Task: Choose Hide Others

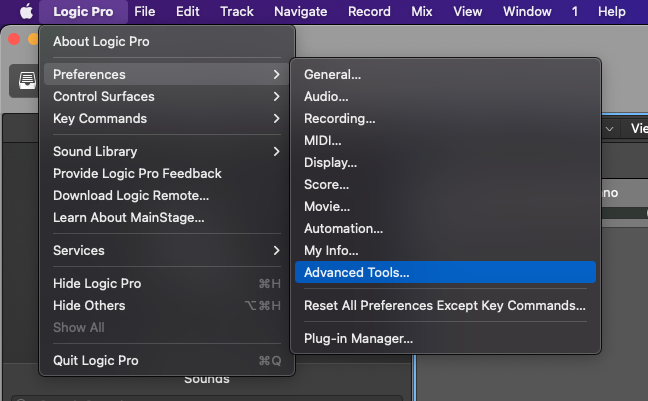Action: [x=167, y=306]
